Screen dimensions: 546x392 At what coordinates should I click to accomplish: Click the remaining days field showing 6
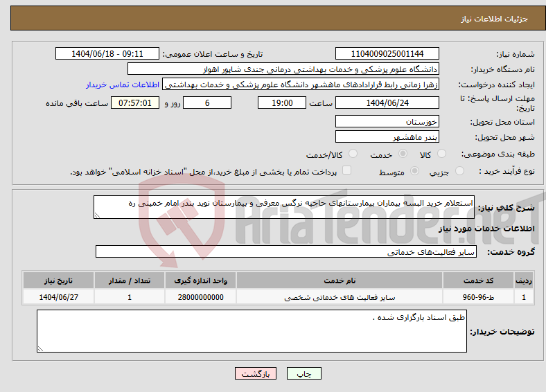pos(207,103)
